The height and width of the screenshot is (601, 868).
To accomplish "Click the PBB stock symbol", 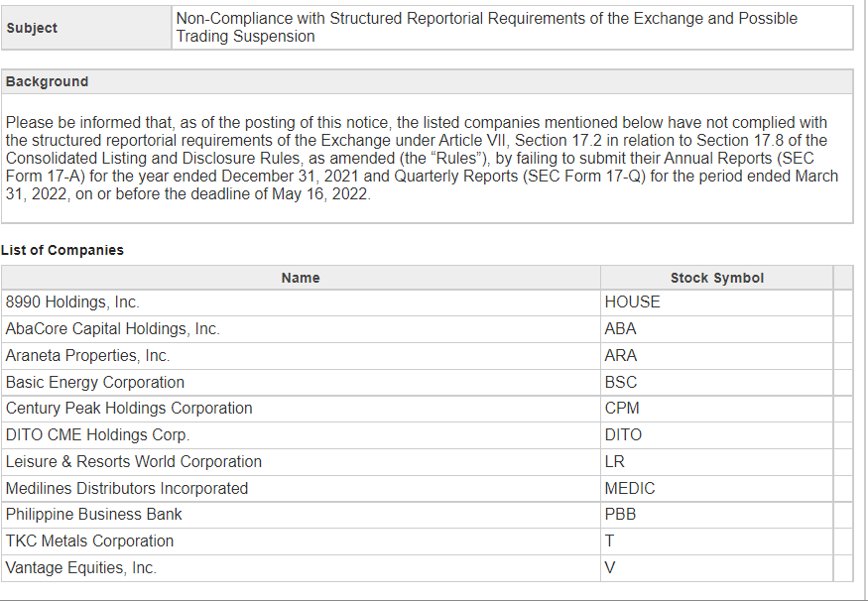I will [620, 515].
